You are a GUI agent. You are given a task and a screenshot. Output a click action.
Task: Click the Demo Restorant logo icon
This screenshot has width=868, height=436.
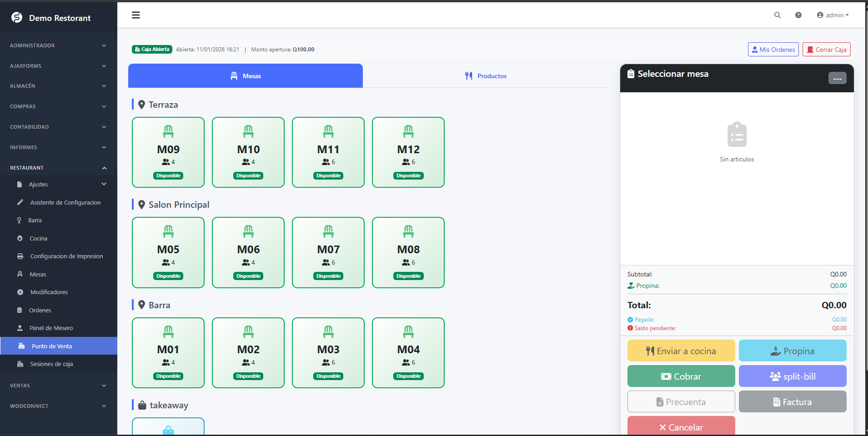point(17,18)
